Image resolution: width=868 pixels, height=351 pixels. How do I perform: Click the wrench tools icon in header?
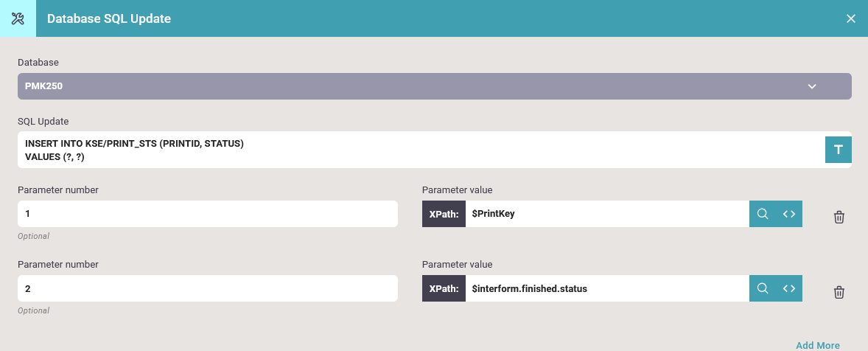18,18
